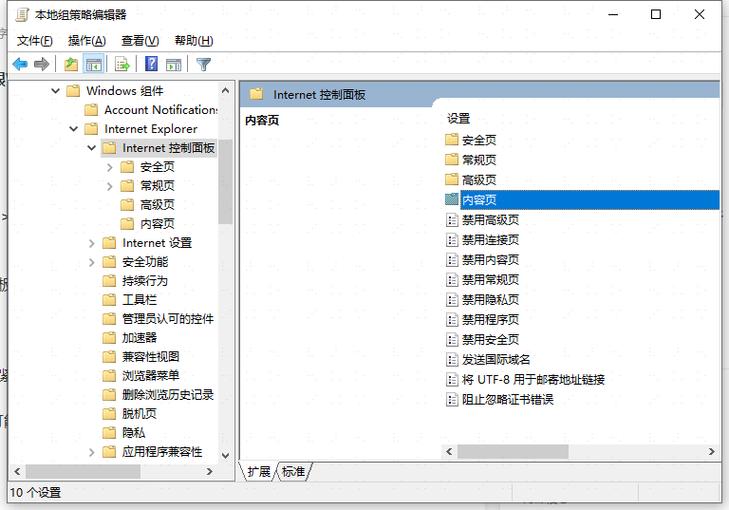Click the tree pane scroll up arrow
Viewport: 729px width, 510px height.
[225, 90]
